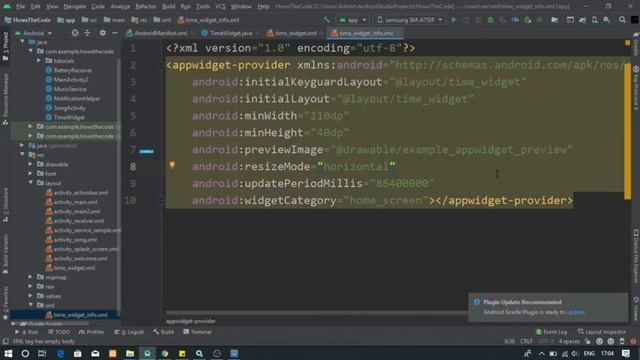This screenshot has width=640, height=360.
Task: Switch to time_widget.xml editor tab
Action: click(x=292, y=33)
